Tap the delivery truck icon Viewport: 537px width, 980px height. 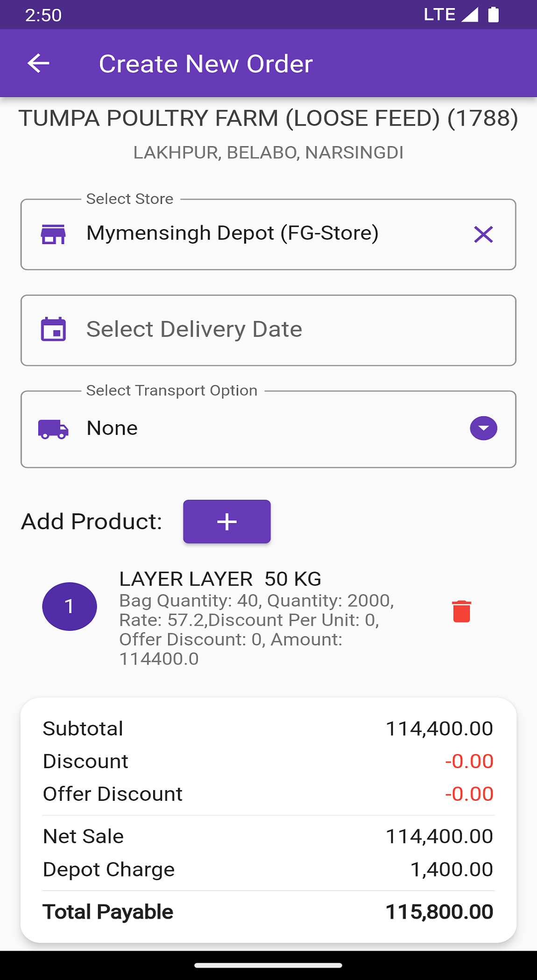click(53, 429)
